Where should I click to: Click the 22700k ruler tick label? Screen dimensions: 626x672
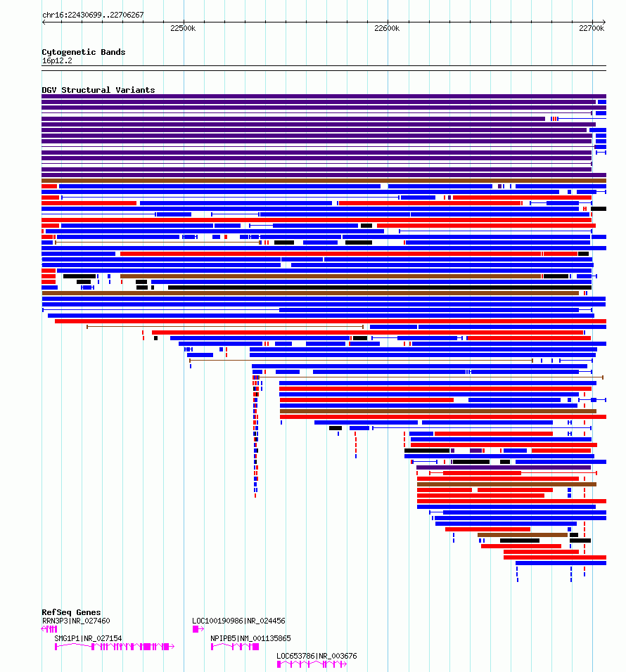[592, 28]
